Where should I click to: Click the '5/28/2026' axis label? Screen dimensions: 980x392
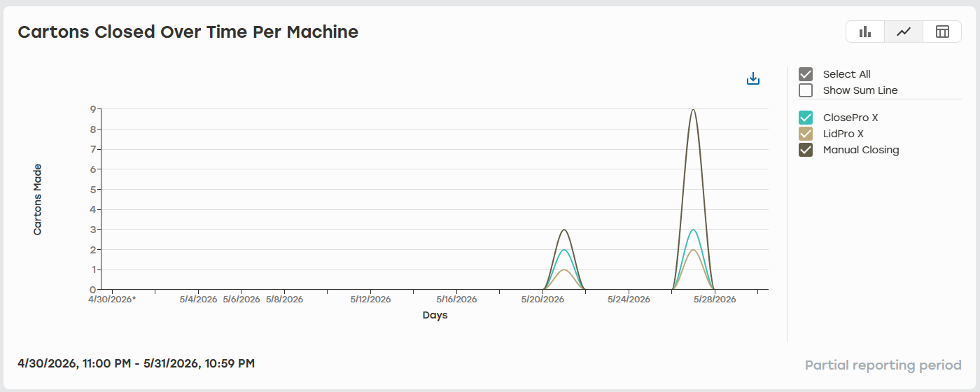pyautogui.click(x=715, y=300)
